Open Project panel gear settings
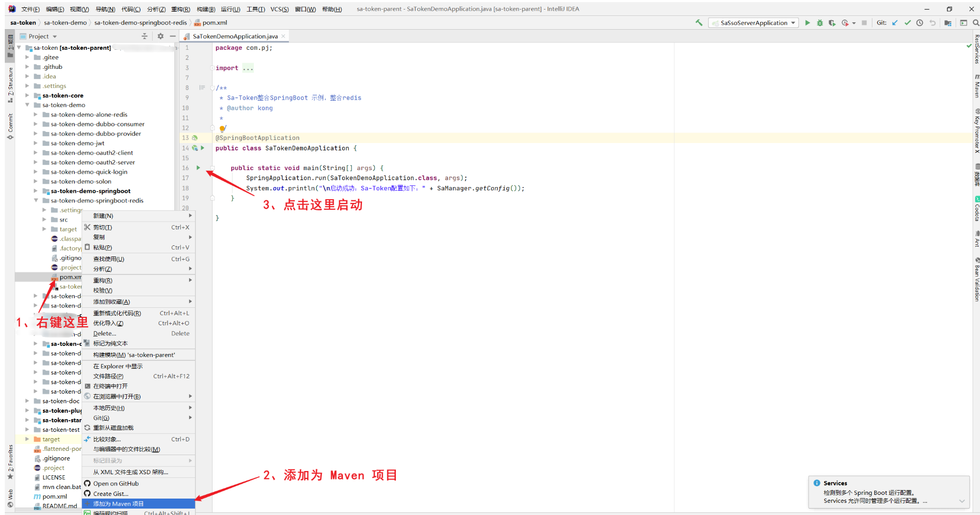The width and height of the screenshot is (980, 515). point(161,36)
